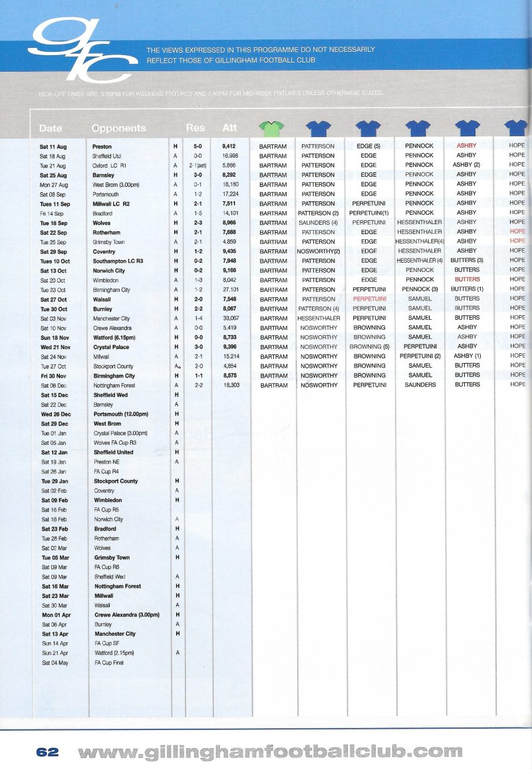Select SAUNDERS in the last completed row

[420, 385]
